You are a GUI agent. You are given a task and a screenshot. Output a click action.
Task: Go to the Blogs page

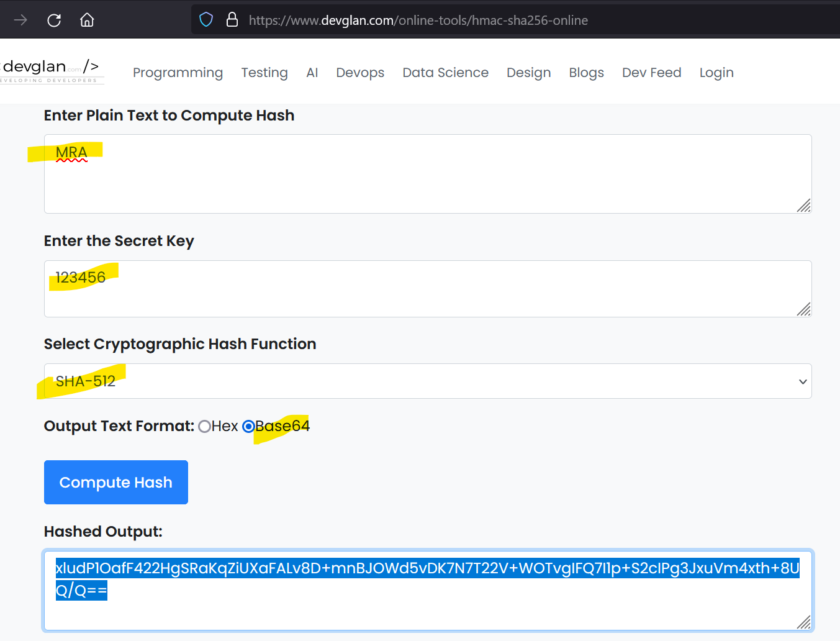click(x=587, y=73)
